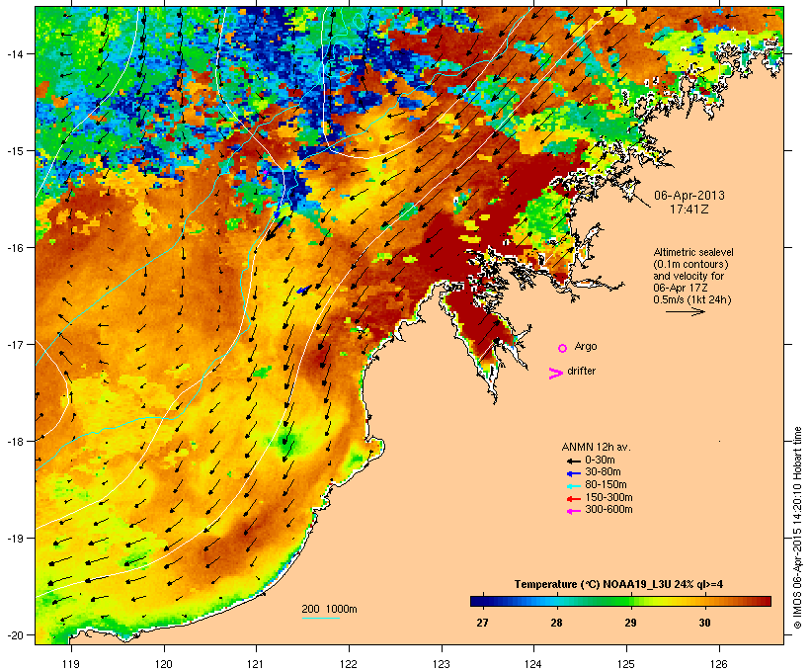This screenshot has height=672, width=810.
Task: Click the colorbar value 27
Action: [x=482, y=623]
